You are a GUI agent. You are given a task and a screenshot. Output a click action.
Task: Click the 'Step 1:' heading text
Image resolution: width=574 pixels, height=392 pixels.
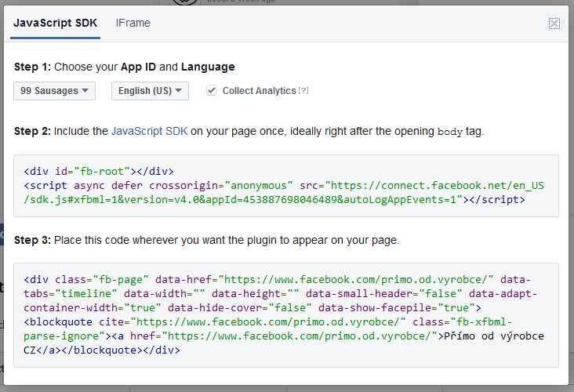click(31, 67)
